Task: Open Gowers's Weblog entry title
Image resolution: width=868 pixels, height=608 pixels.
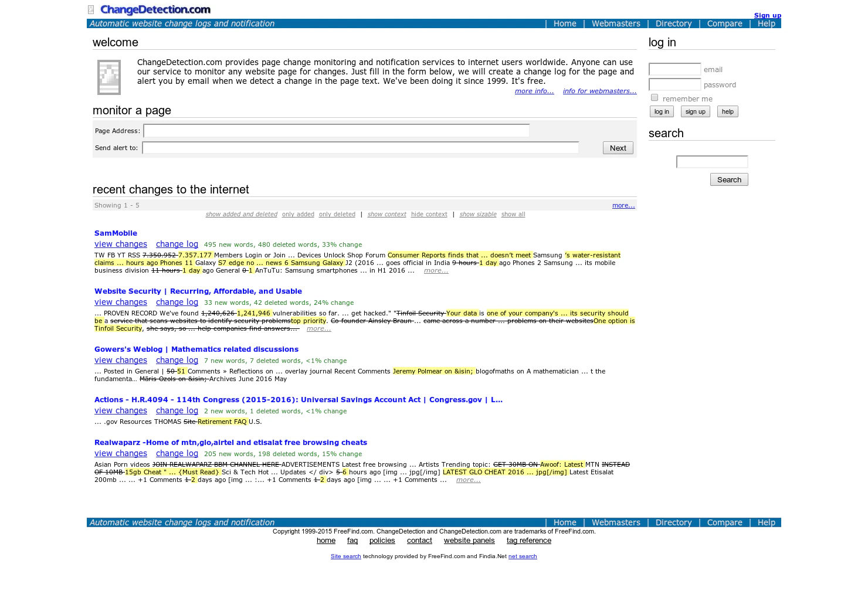Action: tap(196, 349)
